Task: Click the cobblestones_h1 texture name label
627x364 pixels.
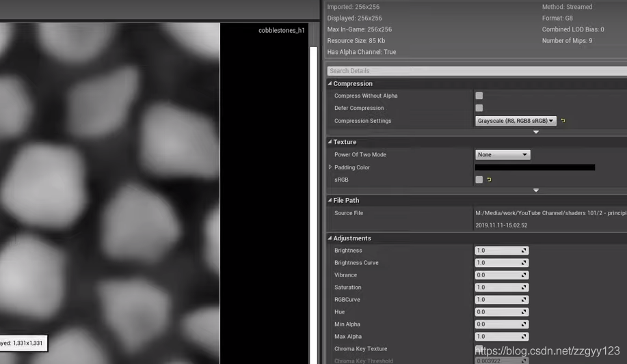Action: [x=282, y=30]
